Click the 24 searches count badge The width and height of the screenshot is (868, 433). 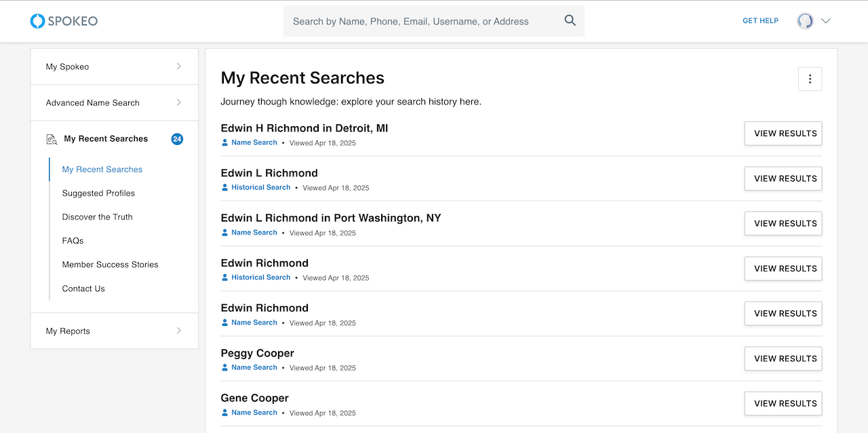coord(177,139)
